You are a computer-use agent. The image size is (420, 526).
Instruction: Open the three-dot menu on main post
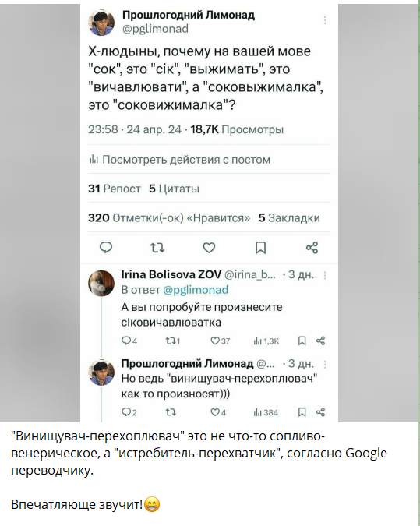pyautogui.click(x=325, y=20)
